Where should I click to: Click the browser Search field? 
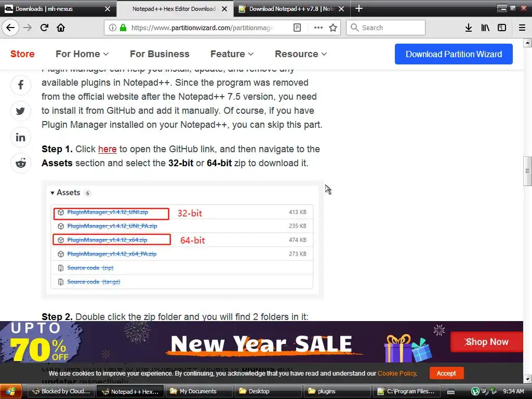coord(386,28)
